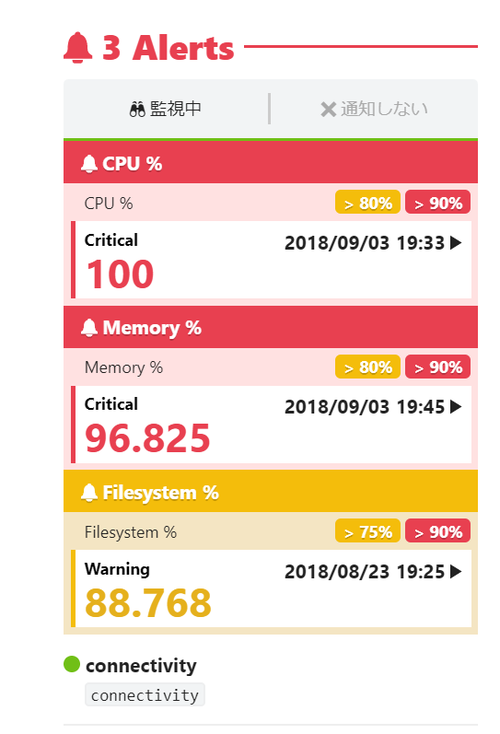Expand Filesystem alert arrow at 19:25
This screenshot has width=500, height=734.
456,572
